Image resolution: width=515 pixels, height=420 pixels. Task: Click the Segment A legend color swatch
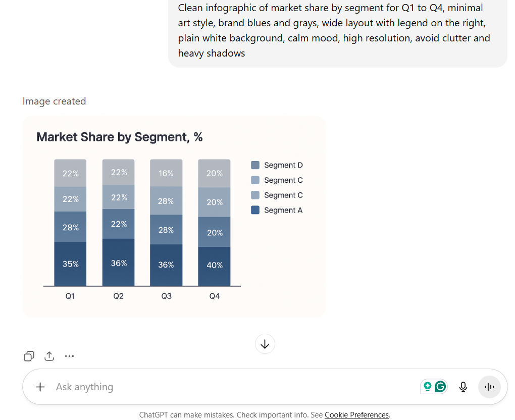tap(255, 210)
